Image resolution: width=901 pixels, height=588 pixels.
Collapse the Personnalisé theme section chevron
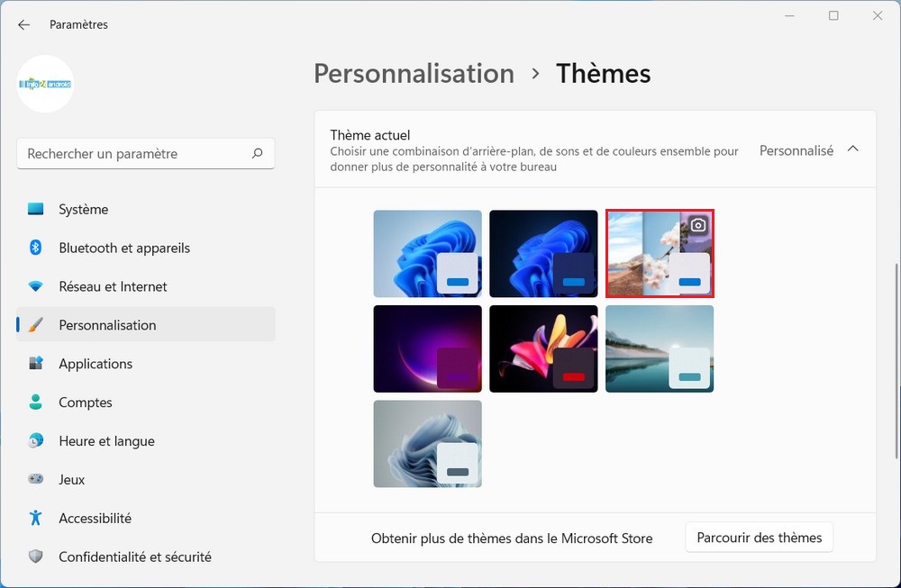(852, 150)
